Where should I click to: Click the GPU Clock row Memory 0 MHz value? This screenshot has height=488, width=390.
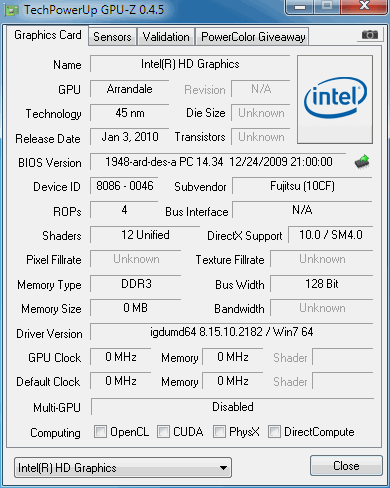[233, 357]
